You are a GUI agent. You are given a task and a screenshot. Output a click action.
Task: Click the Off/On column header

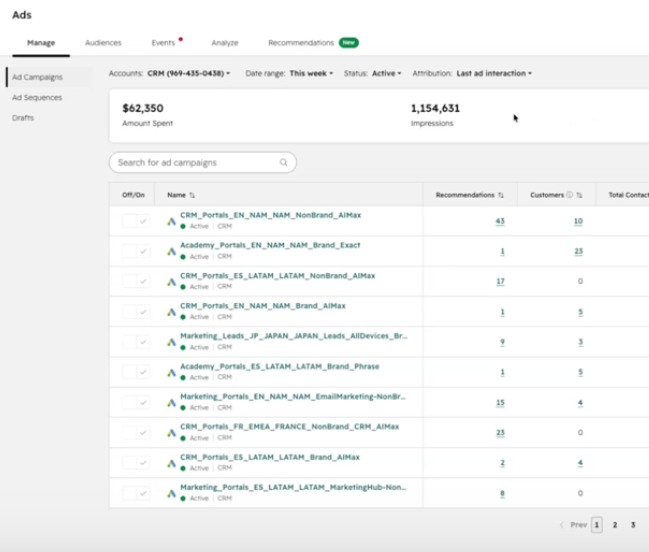click(x=133, y=195)
